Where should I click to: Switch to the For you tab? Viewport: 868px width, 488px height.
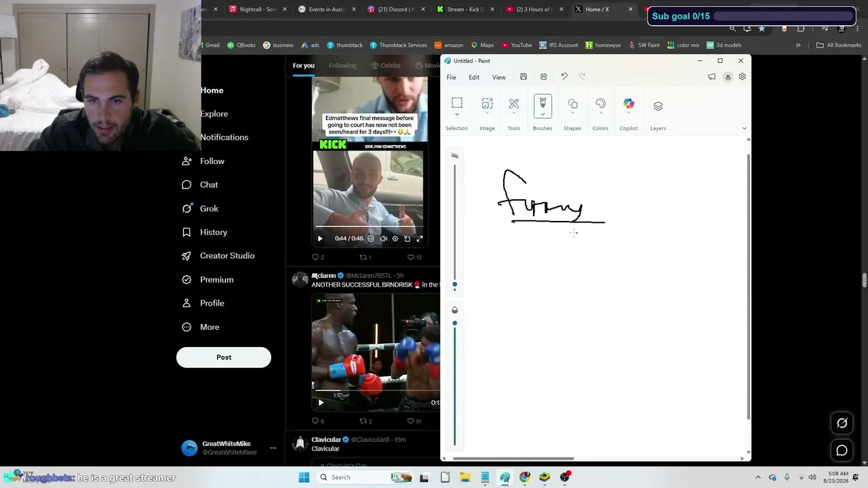304,65
